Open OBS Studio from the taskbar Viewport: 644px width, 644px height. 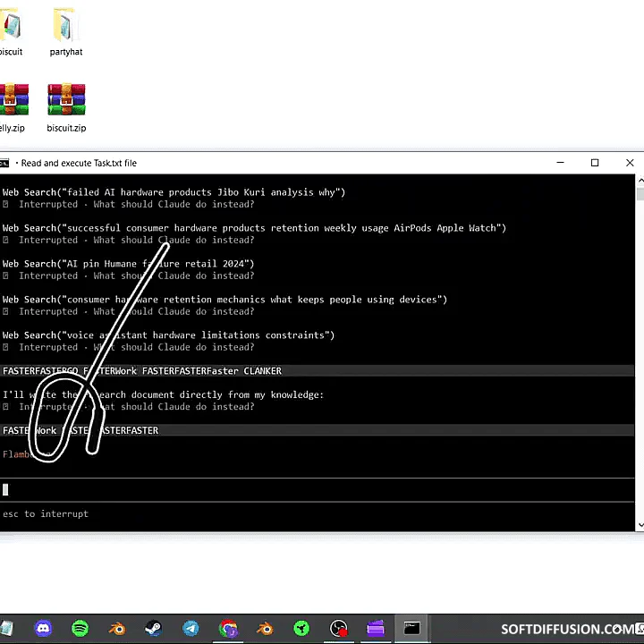click(x=338, y=629)
